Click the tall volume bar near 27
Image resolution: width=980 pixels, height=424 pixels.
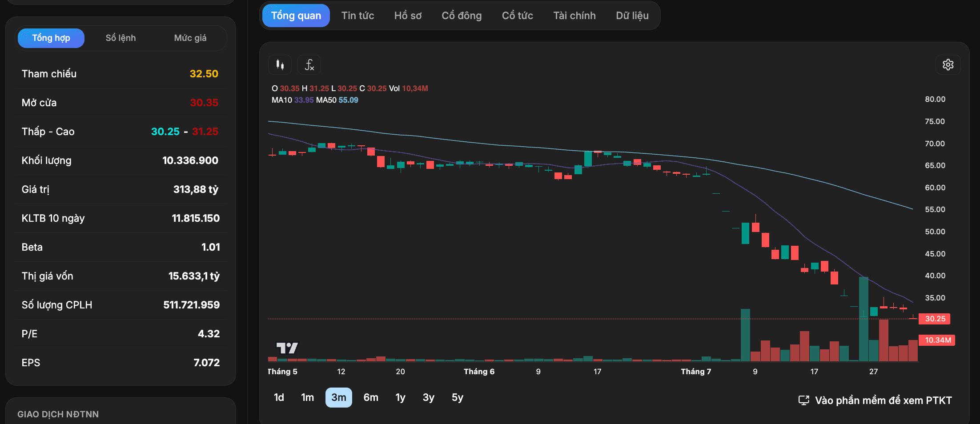[x=864, y=319]
